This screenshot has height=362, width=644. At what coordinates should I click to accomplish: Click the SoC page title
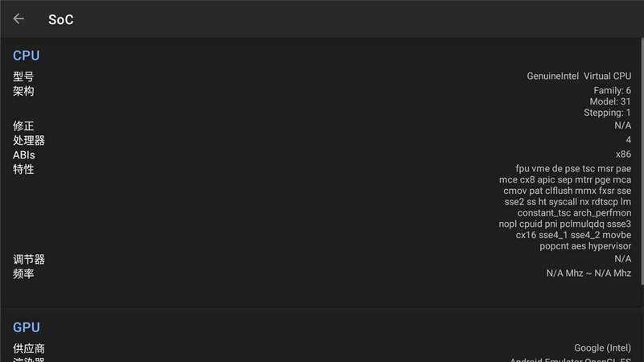tap(61, 19)
